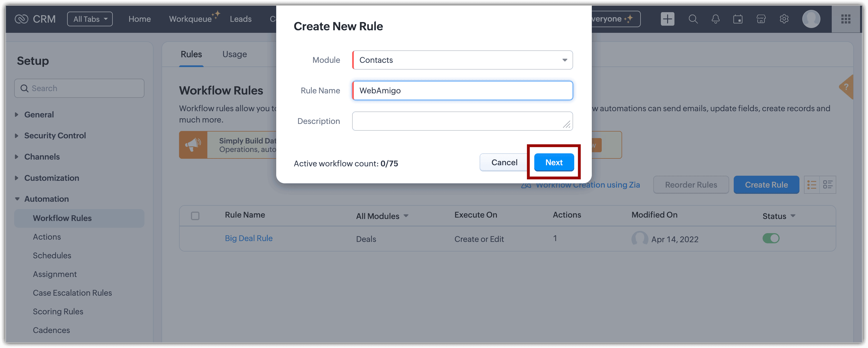
Task: Open the calendar icon in header
Action: (x=738, y=19)
